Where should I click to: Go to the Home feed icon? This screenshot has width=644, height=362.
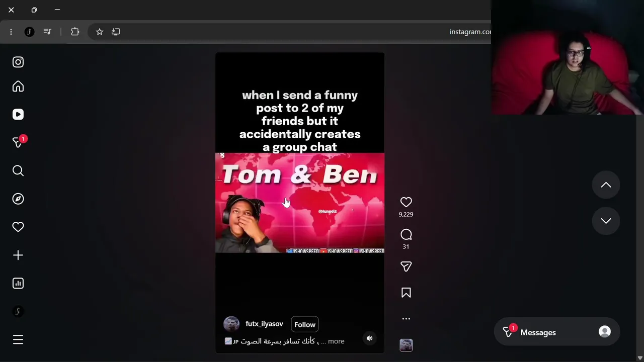18,86
